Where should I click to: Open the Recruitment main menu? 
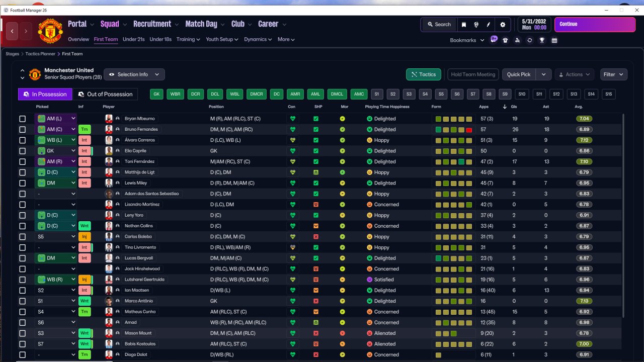(x=155, y=24)
